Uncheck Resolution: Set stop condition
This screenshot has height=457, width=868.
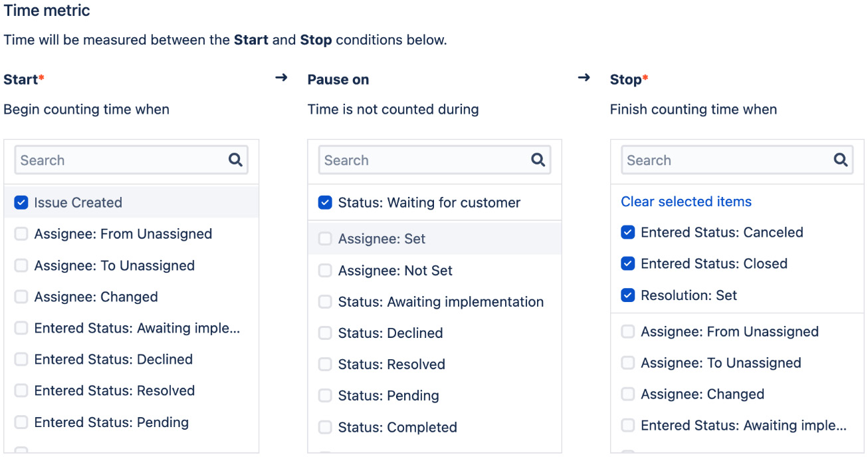627,295
